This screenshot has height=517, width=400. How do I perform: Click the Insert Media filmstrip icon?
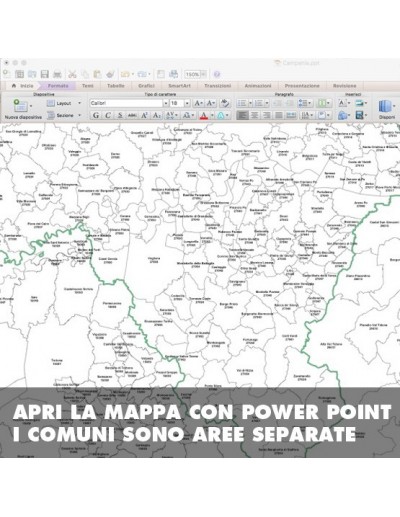coord(360,115)
